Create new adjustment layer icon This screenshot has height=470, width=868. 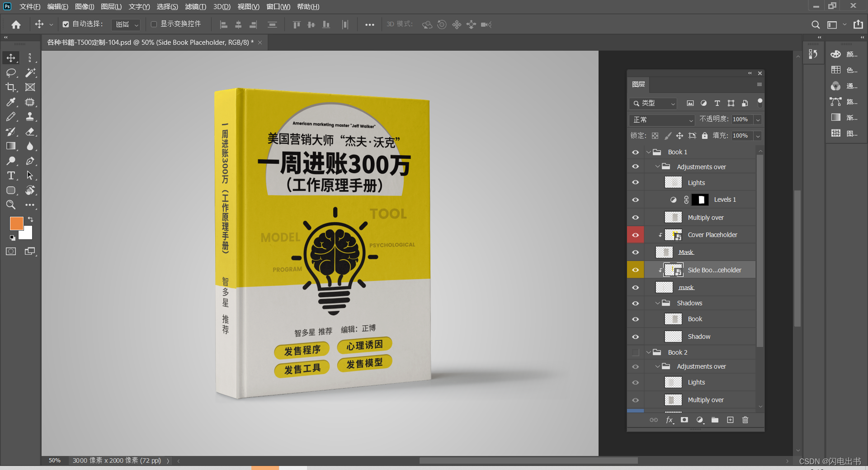coord(700,420)
